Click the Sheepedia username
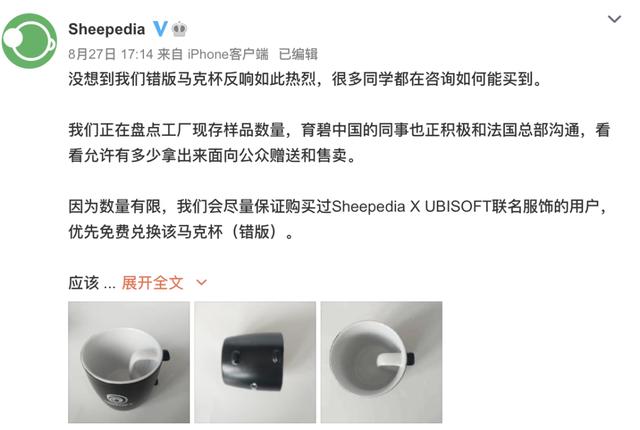Viewport: 640px width, 430px height. pos(107,29)
